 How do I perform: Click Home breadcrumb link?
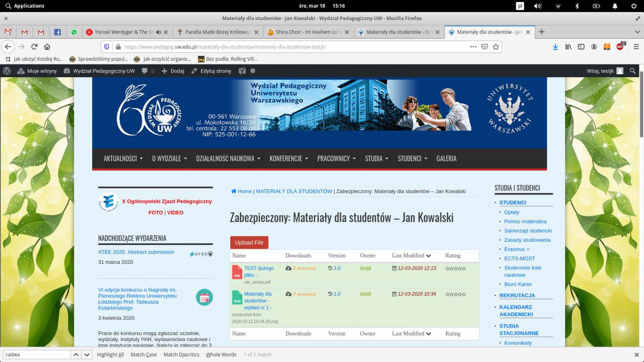(x=241, y=191)
